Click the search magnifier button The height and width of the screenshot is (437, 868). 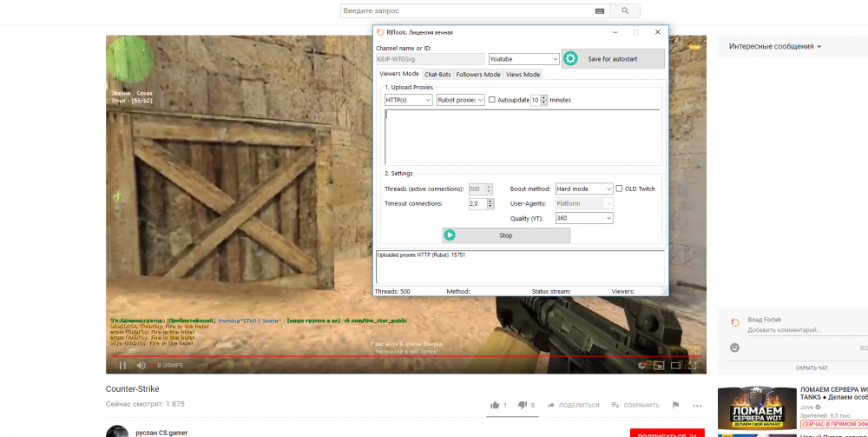[x=624, y=10]
